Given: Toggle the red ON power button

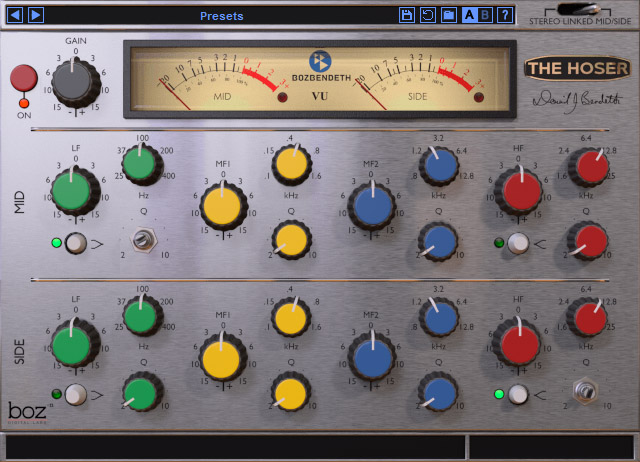Looking at the screenshot, I should [22, 78].
